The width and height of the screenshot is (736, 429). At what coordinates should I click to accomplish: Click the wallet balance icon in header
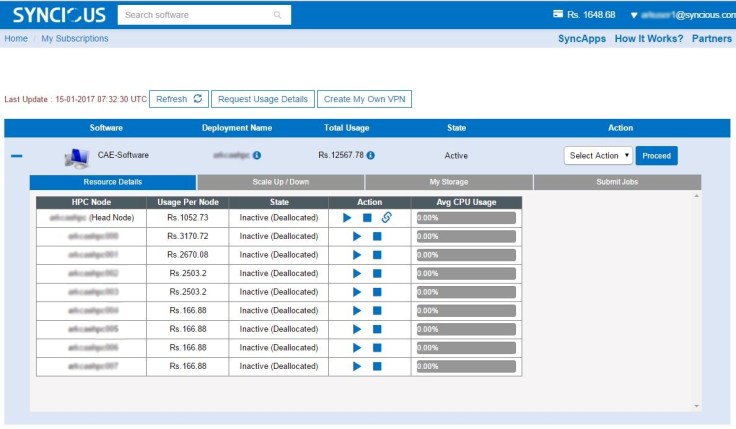point(558,15)
